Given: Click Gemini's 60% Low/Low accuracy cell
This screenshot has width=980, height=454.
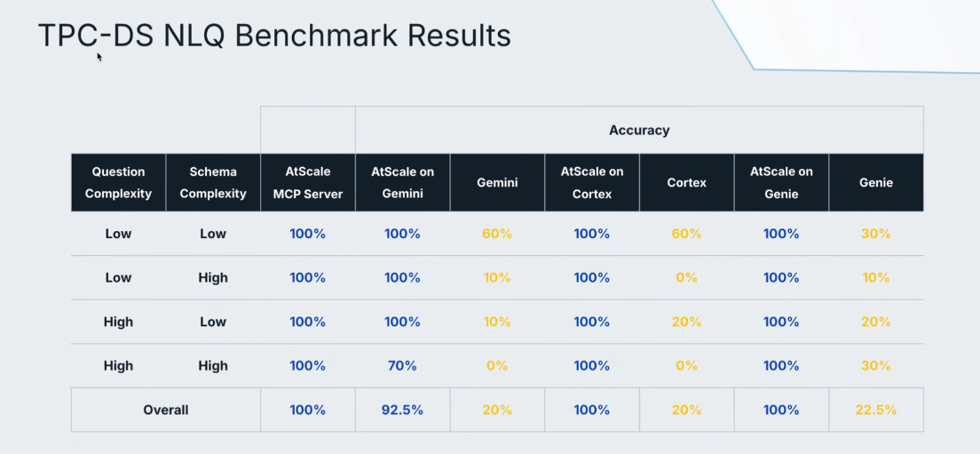Looking at the screenshot, I should pos(497,234).
